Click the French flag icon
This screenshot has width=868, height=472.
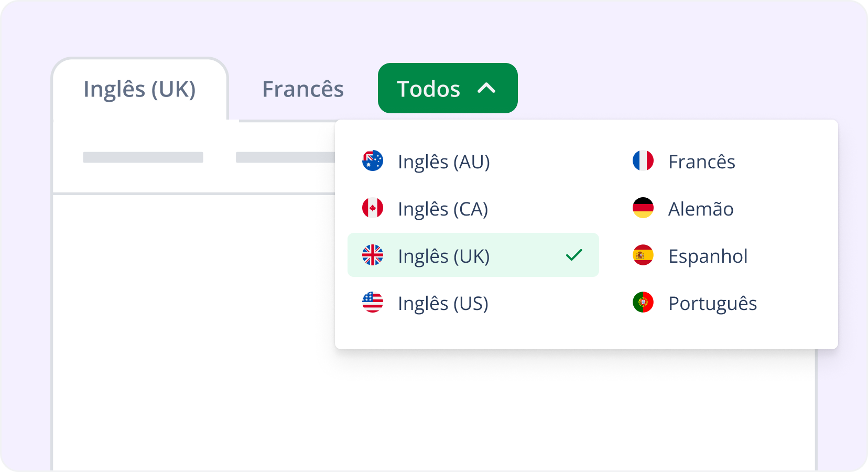pyautogui.click(x=643, y=161)
